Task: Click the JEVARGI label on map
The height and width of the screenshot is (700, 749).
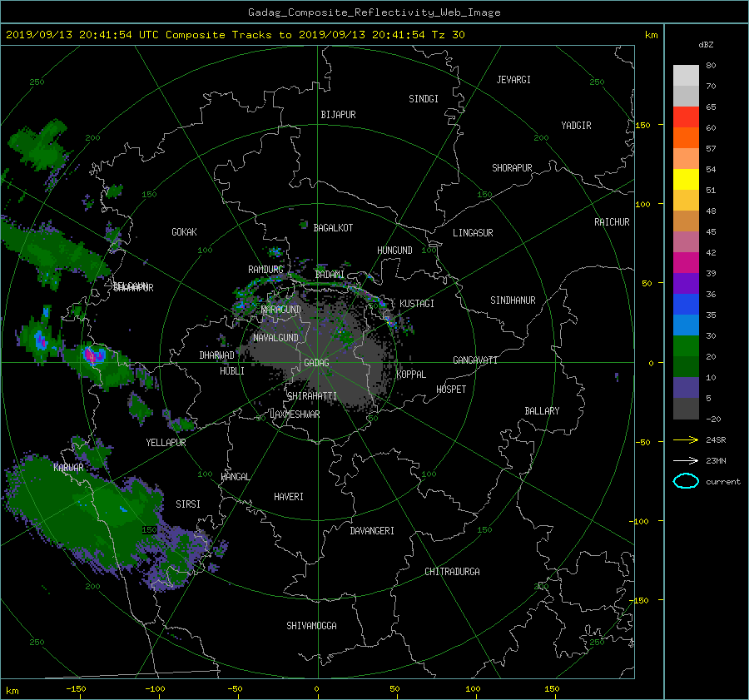Action: click(513, 80)
